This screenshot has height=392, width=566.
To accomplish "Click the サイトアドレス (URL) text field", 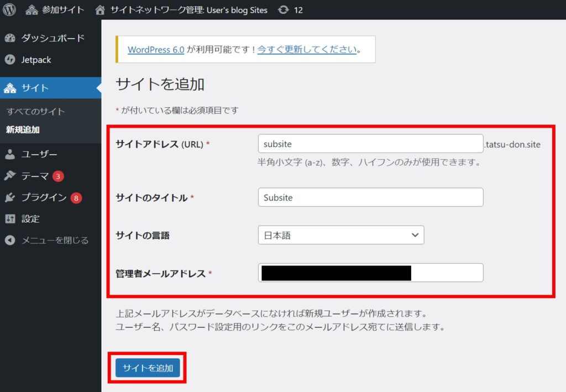I will [x=370, y=144].
